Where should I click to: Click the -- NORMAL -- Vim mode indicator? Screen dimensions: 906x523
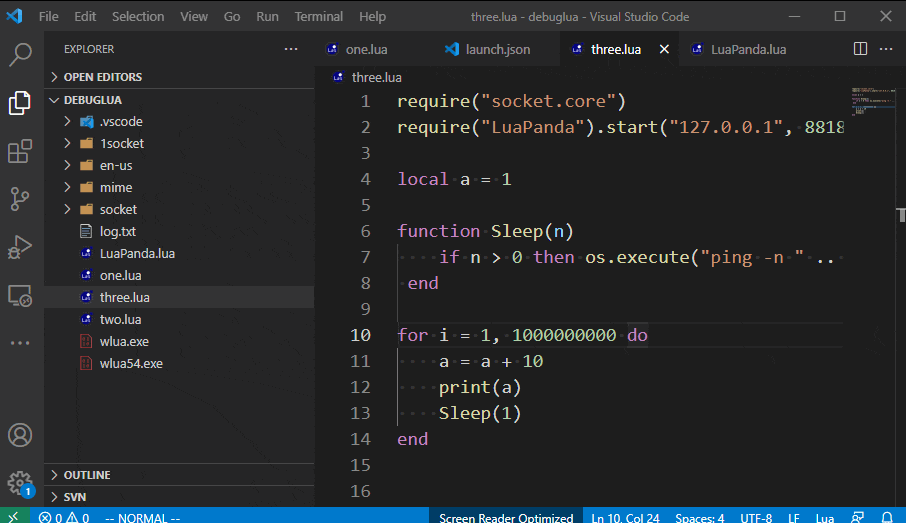coord(142,517)
